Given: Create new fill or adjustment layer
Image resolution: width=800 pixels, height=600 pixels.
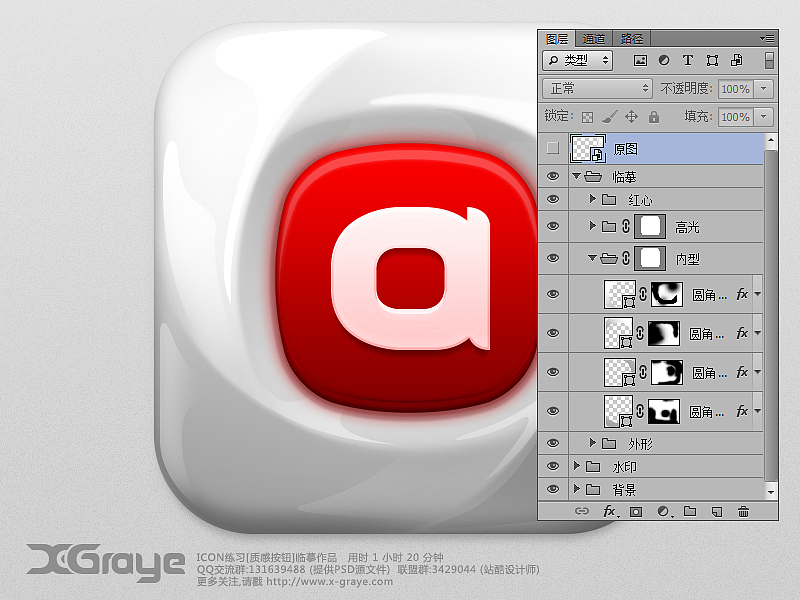Looking at the screenshot, I should [664, 511].
